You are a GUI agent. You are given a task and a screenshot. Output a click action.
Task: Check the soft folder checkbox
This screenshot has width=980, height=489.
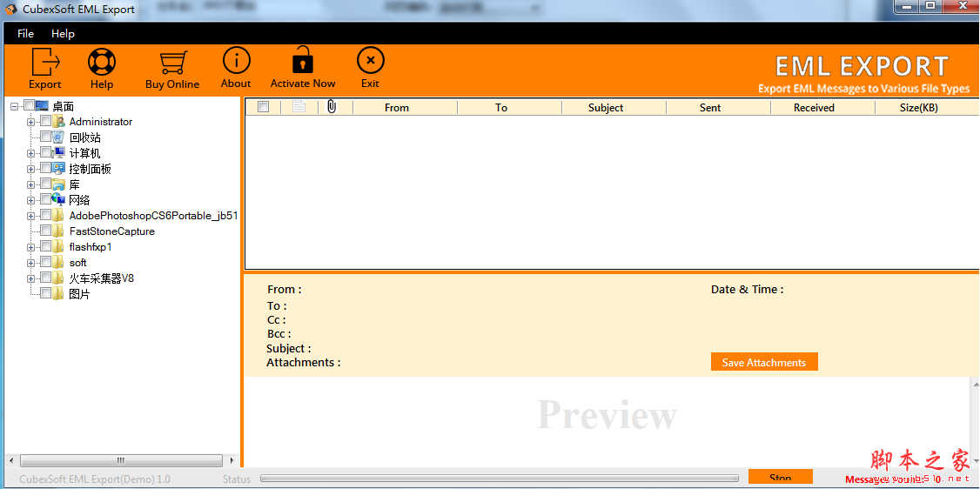click(45, 262)
